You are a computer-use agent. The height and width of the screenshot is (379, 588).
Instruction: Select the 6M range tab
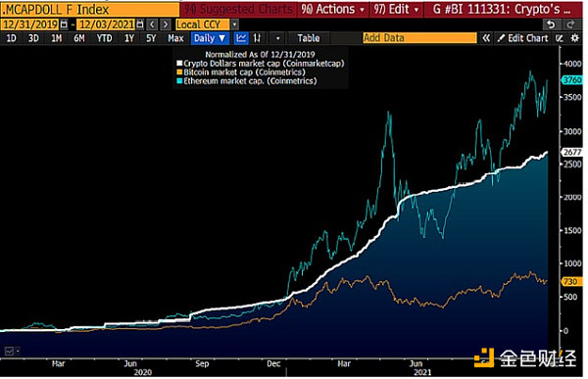click(79, 38)
